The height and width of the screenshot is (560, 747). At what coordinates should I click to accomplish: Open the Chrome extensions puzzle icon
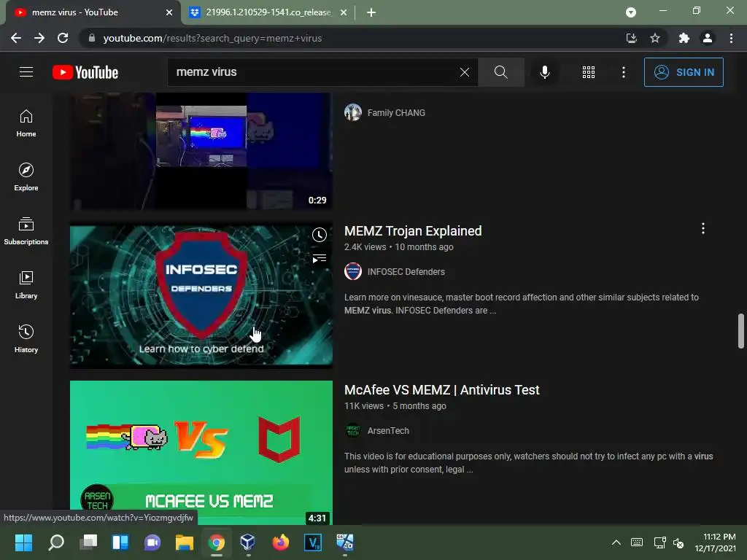tap(684, 38)
